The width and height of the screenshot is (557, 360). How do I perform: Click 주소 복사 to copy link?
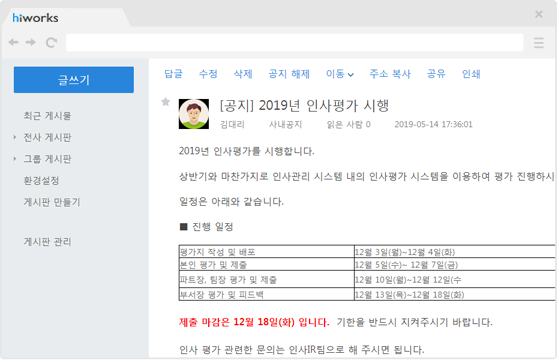390,74
